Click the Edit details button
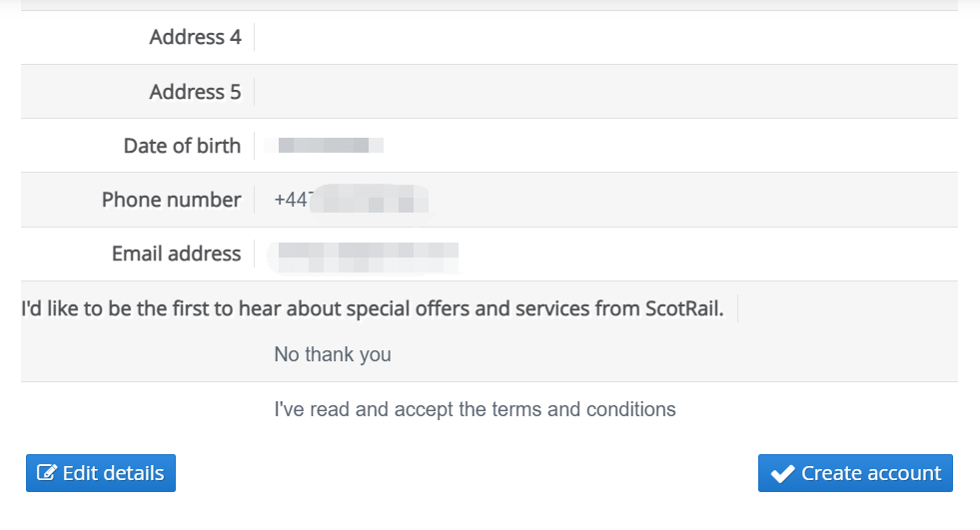This screenshot has height=530, width=980. coord(101,473)
